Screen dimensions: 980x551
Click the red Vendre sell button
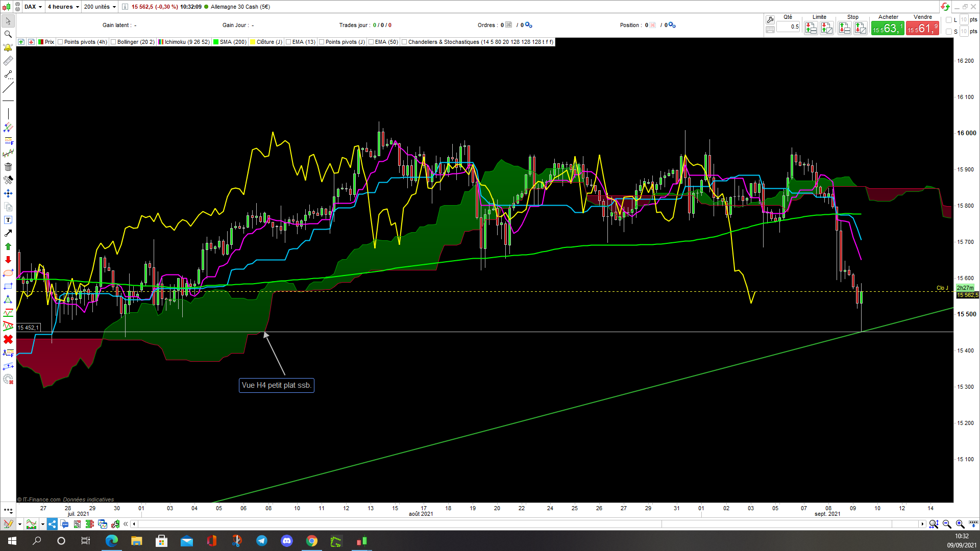click(922, 29)
